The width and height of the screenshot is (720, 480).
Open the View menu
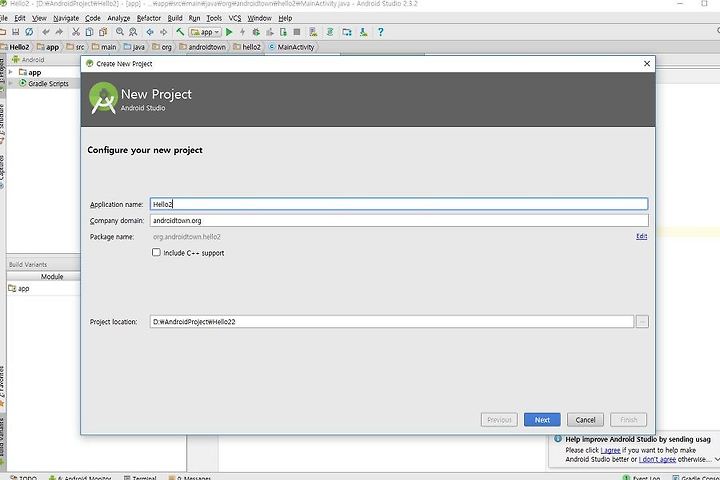tap(39, 18)
